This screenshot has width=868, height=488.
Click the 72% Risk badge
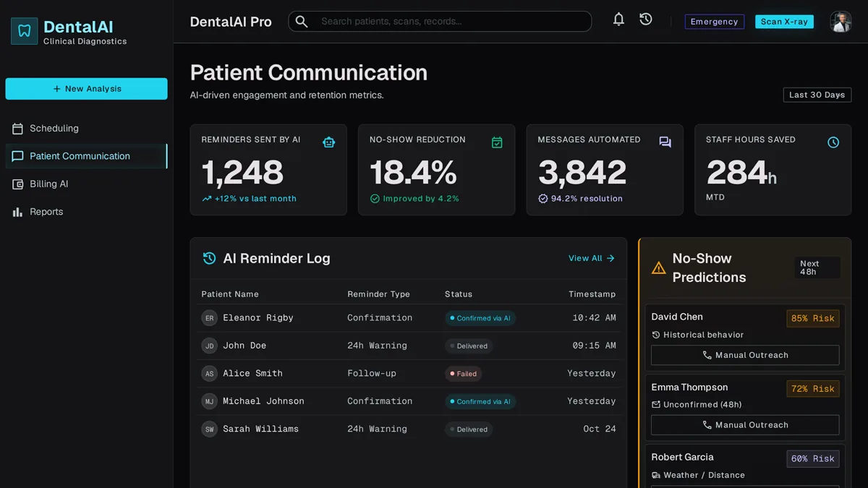[813, 388]
